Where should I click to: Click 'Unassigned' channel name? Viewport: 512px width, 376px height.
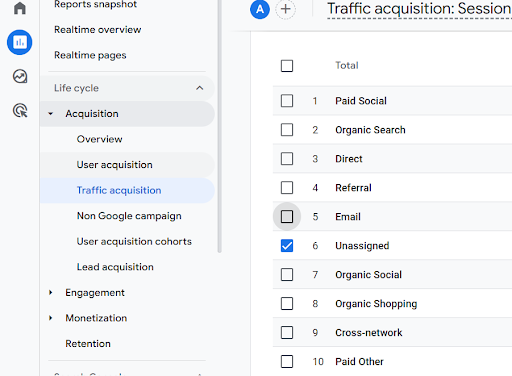pyautogui.click(x=362, y=246)
